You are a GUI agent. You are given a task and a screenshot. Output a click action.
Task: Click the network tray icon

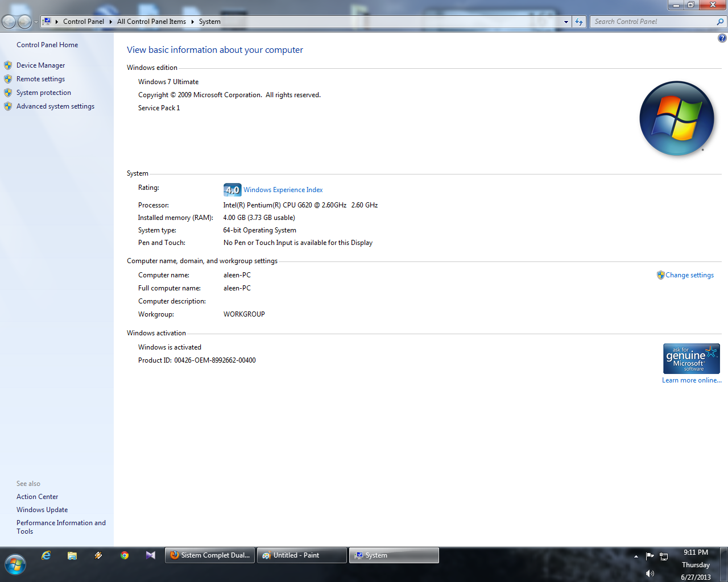663,556
